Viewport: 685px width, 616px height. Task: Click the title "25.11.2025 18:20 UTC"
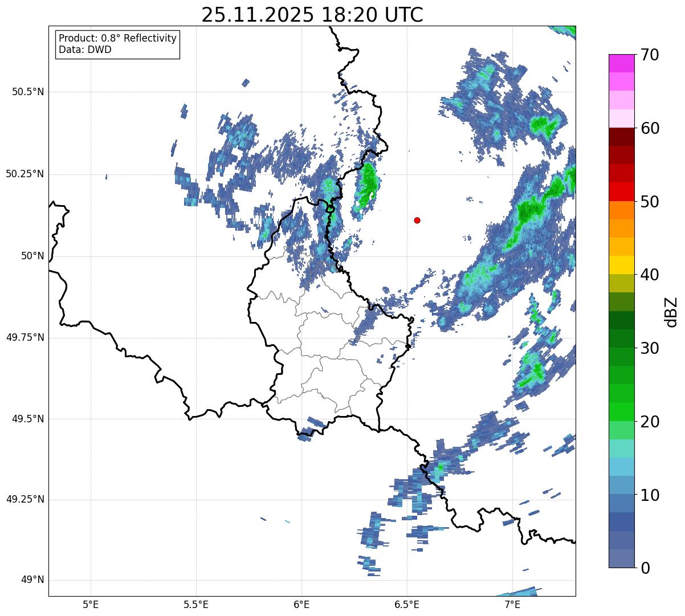point(312,14)
